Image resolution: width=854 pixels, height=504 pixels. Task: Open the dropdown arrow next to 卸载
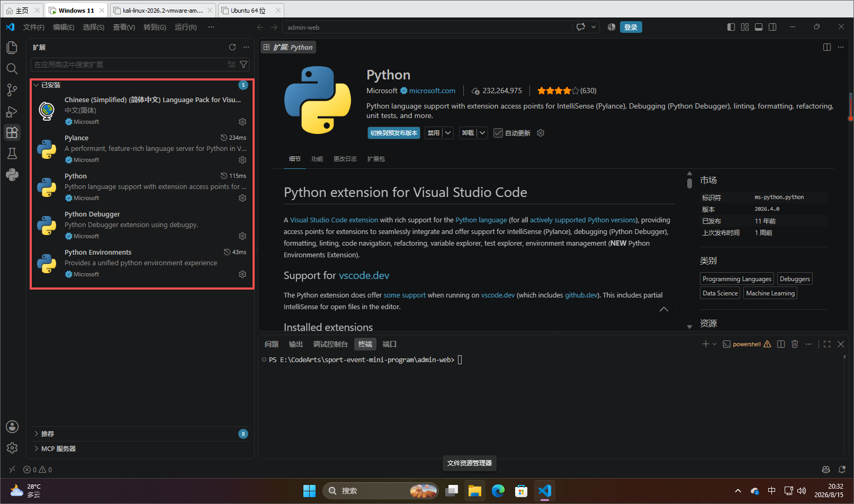coord(482,133)
